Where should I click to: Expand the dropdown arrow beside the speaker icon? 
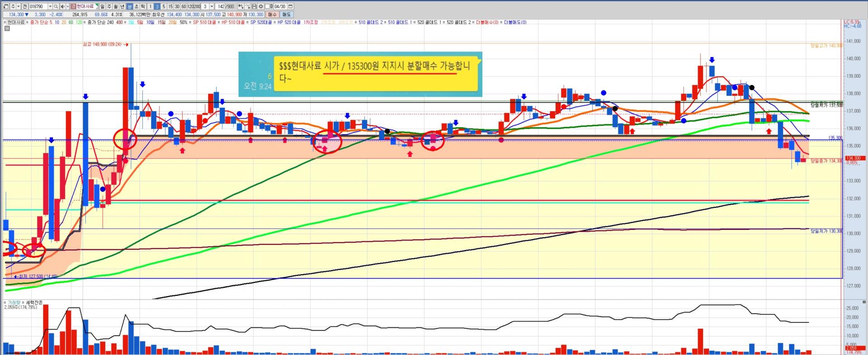point(67,7)
